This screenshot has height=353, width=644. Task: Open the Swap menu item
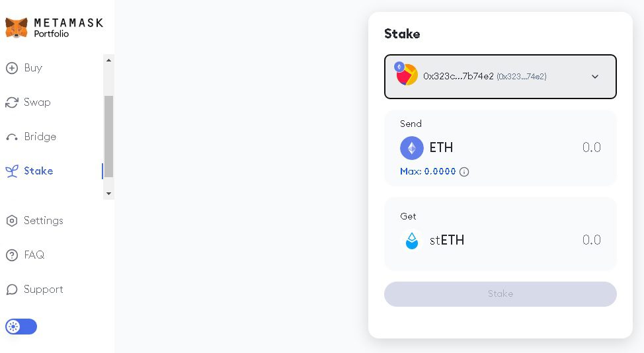click(x=37, y=102)
